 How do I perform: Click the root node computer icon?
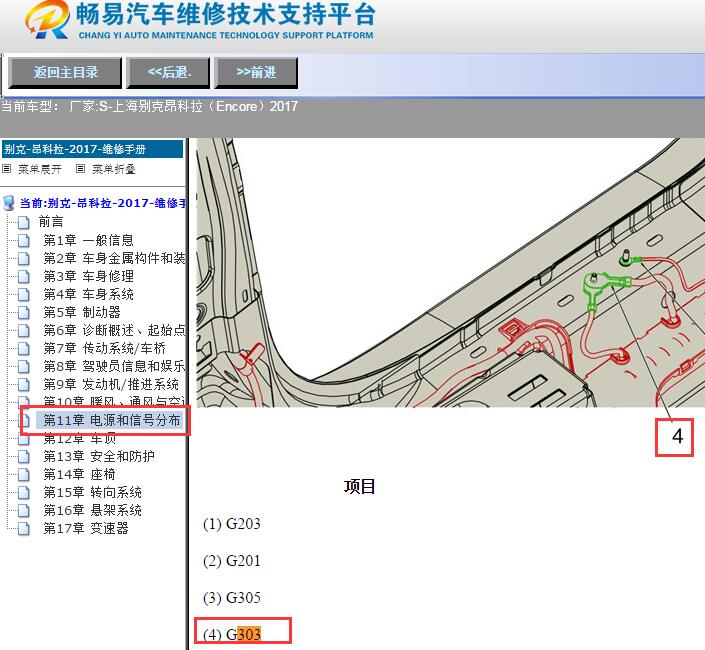click(9, 203)
